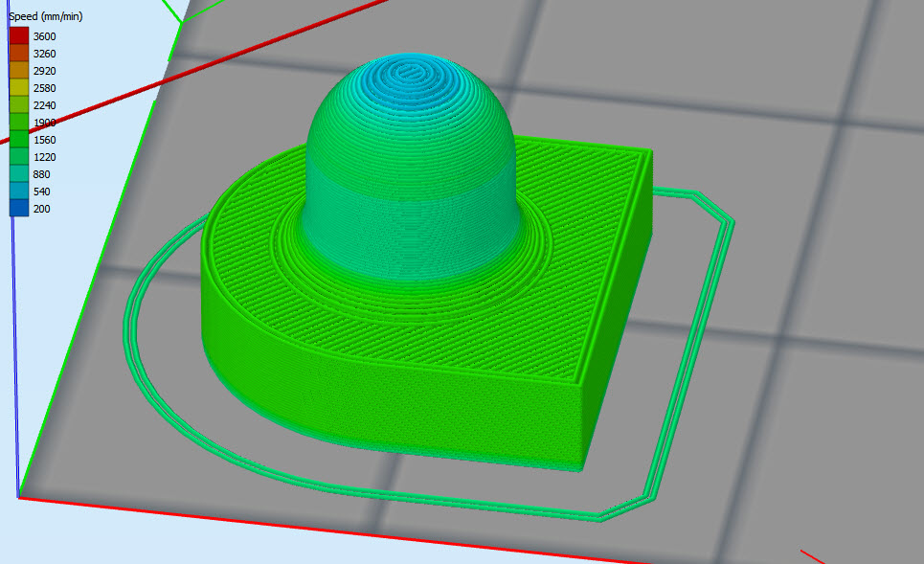Click the '2580' legend value text

(x=44, y=88)
